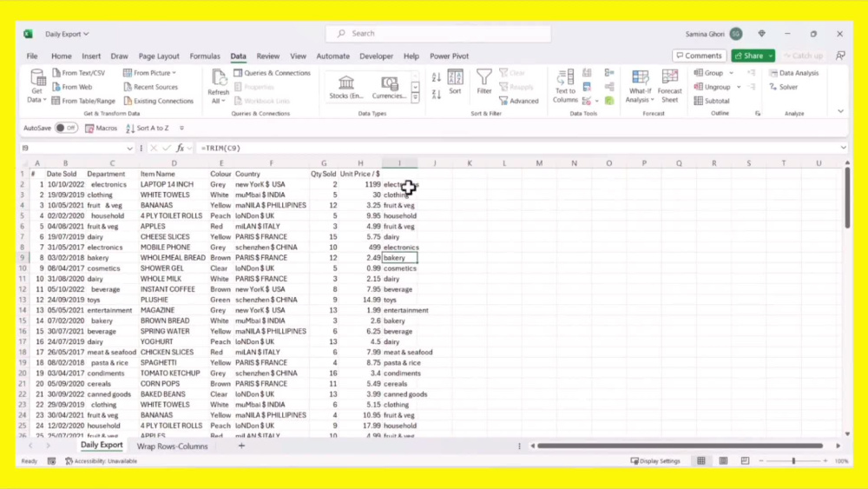Open the File menu
868x489 pixels.
(x=32, y=56)
